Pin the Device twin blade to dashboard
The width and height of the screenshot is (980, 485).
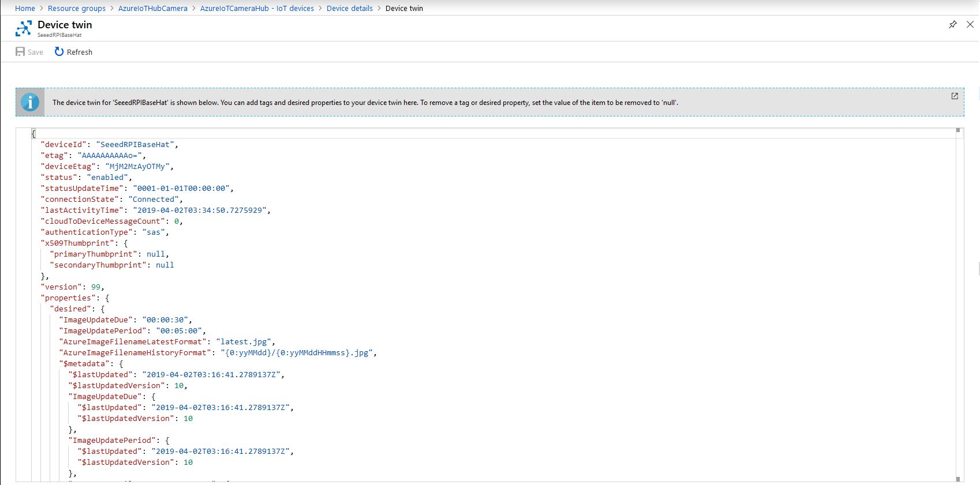point(953,24)
